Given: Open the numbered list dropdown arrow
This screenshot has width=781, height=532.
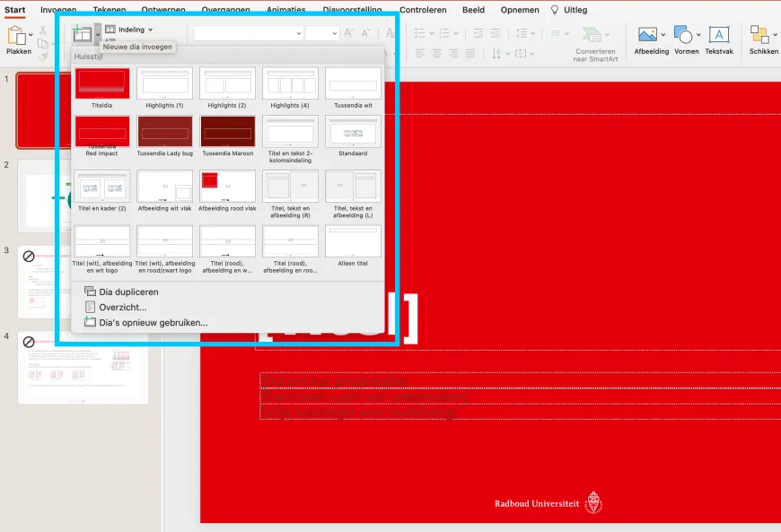Looking at the screenshot, I should (x=456, y=33).
